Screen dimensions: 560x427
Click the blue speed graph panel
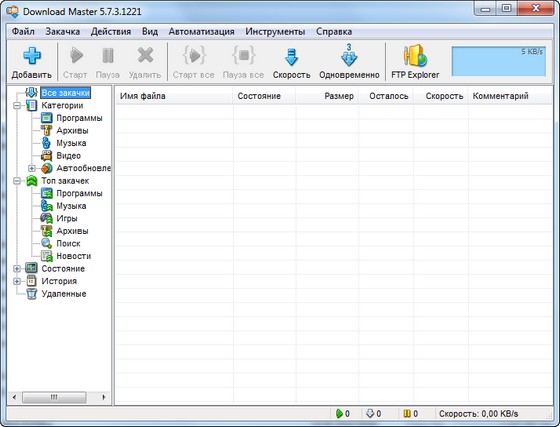click(x=499, y=61)
